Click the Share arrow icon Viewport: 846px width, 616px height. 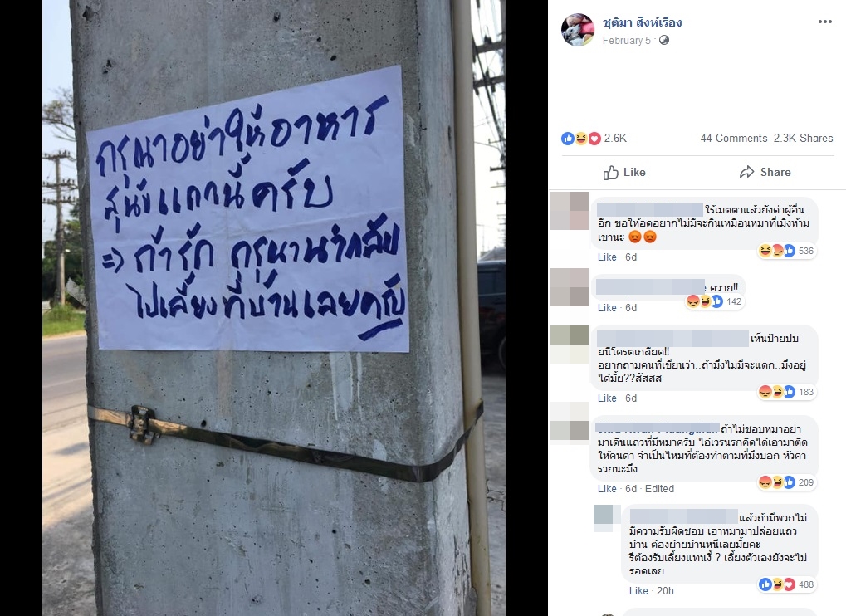tap(746, 172)
